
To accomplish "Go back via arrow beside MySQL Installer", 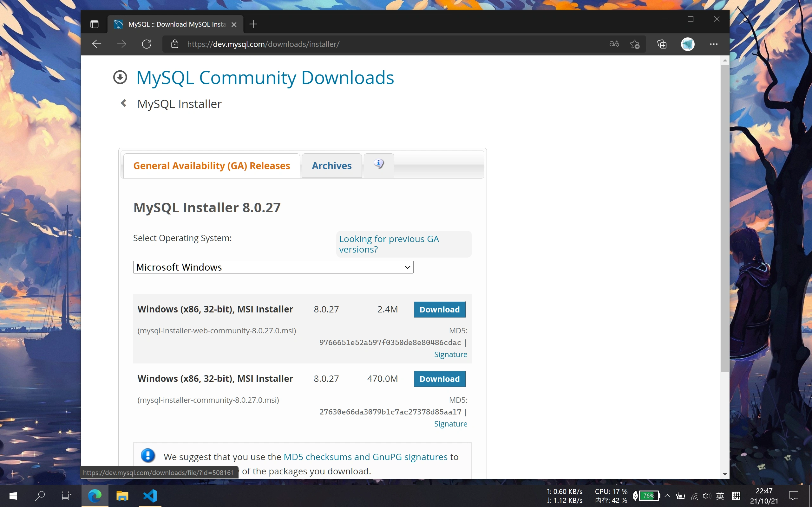I will coord(124,103).
